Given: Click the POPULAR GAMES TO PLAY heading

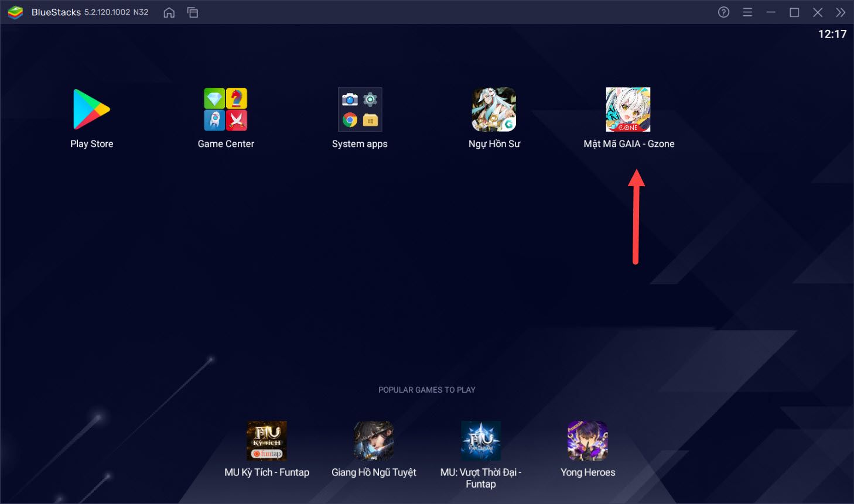Looking at the screenshot, I should [427, 390].
